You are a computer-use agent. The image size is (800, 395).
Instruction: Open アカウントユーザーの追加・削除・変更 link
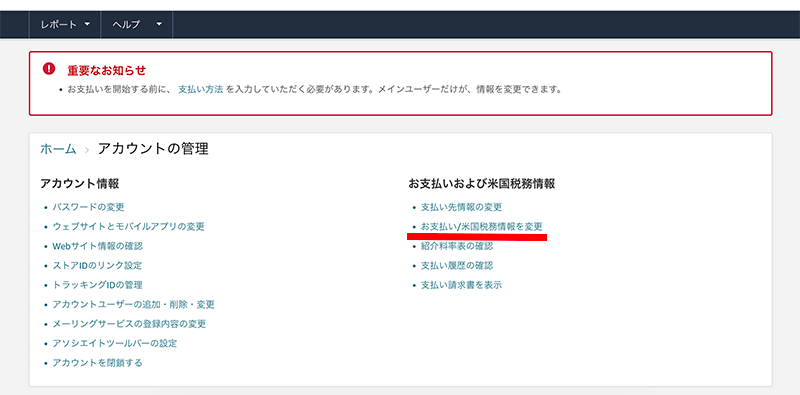coord(134,305)
